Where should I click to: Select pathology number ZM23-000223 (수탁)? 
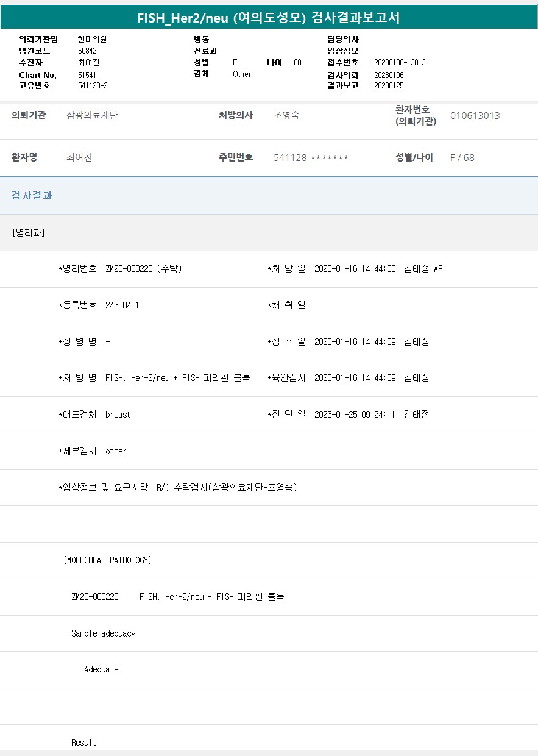143,269
